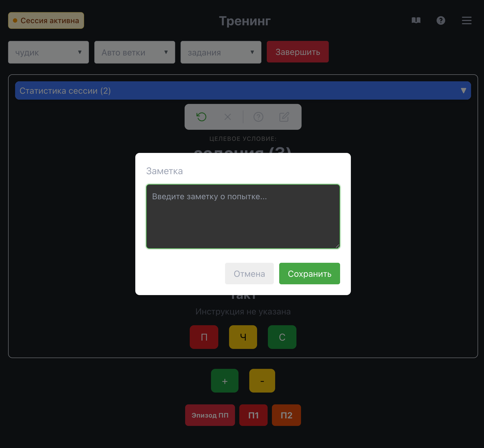Click the Эпизод ПП button

coord(210,415)
